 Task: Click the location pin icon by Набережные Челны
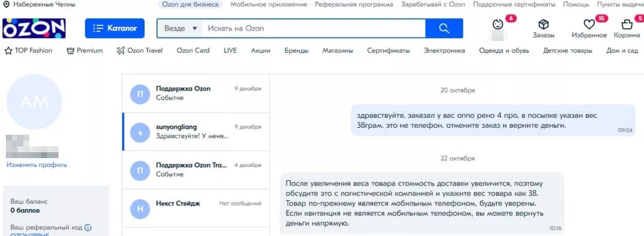(x=6, y=5)
